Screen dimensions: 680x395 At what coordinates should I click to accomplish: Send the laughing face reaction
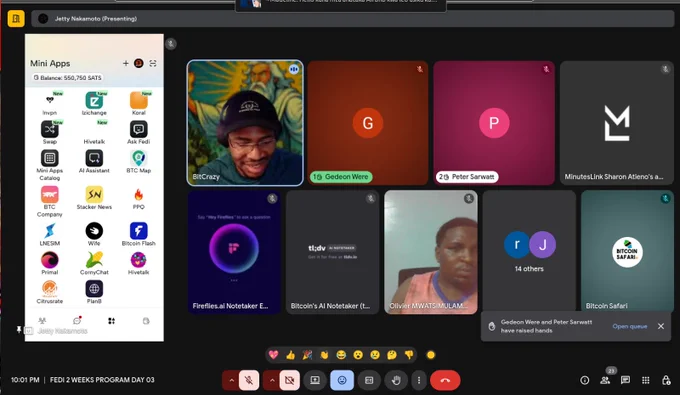(x=341, y=355)
